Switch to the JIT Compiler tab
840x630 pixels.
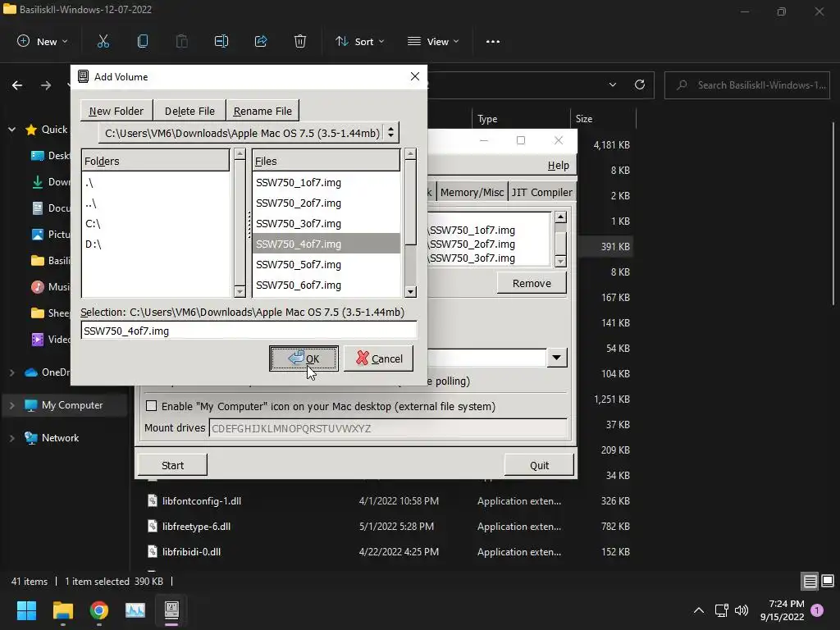click(x=541, y=192)
